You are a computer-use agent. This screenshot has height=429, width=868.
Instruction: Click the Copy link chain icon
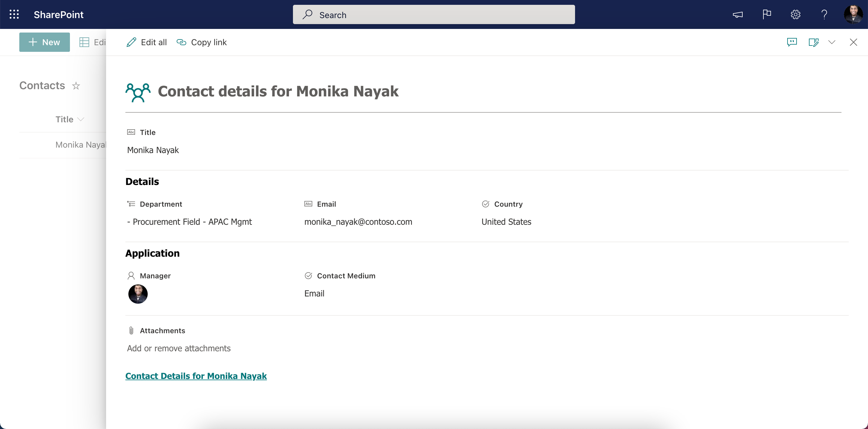click(x=181, y=42)
